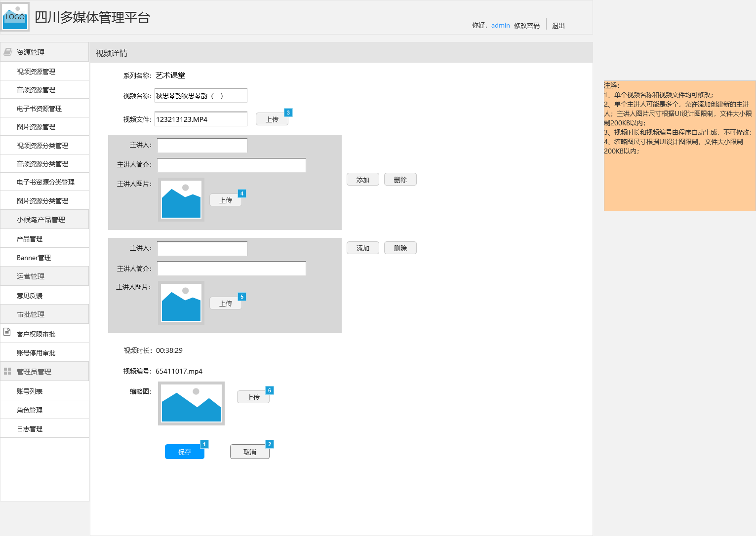Click the 视频名称 input field
Image resolution: width=756 pixels, height=536 pixels.
click(201, 95)
